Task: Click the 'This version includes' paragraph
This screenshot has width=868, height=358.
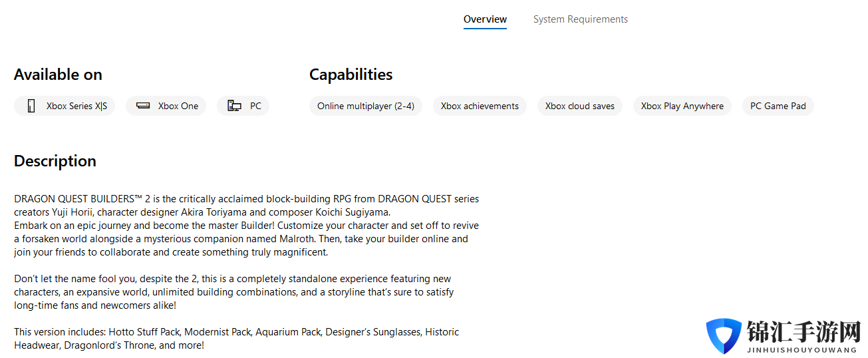Action: click(x=237, y=339)
